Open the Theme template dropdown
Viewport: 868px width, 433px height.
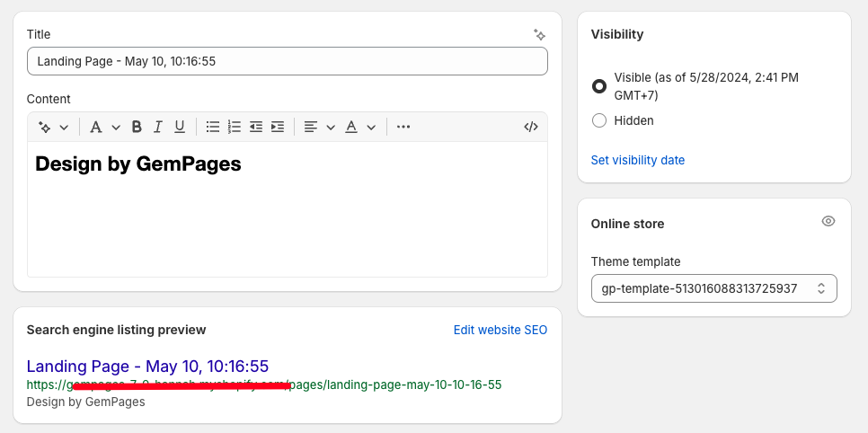(x=714, y=288)
